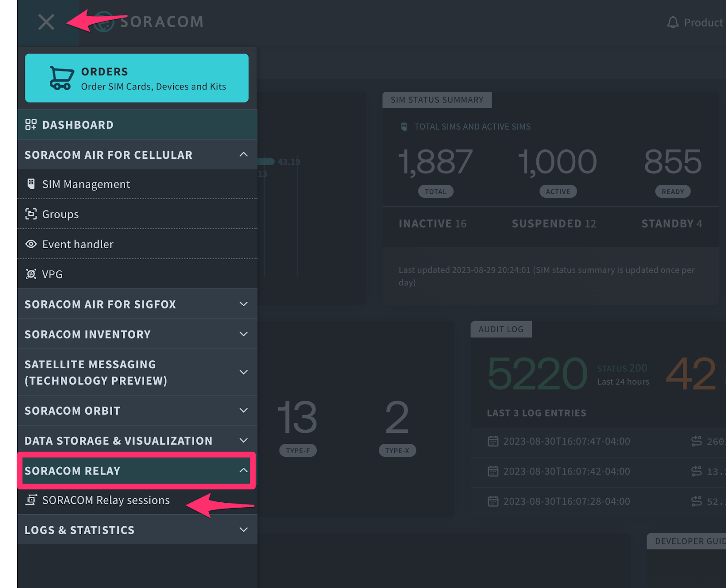The width and height of the screenshot is (726, 588).
Task: Open SIM Management link
Action: coord(86,184)
